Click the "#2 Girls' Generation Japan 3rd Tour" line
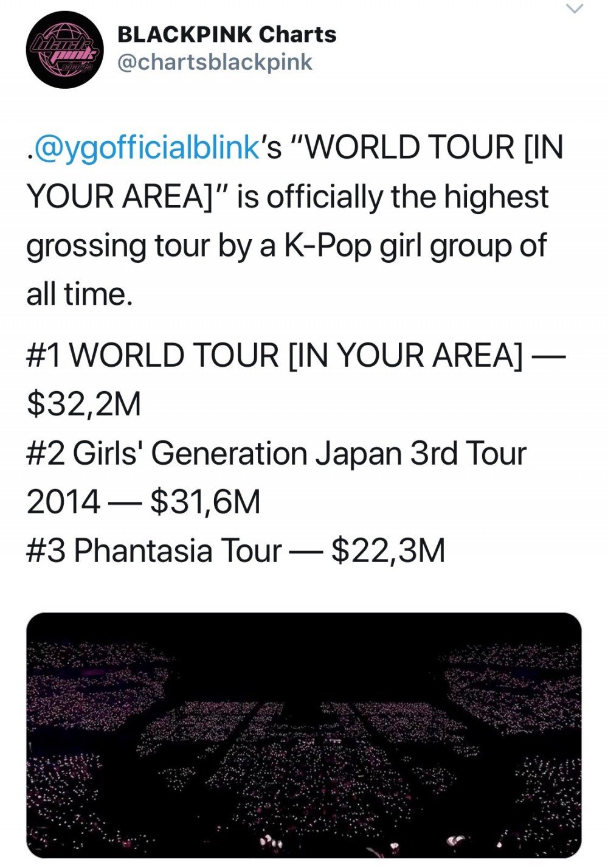 pos(277,454)
